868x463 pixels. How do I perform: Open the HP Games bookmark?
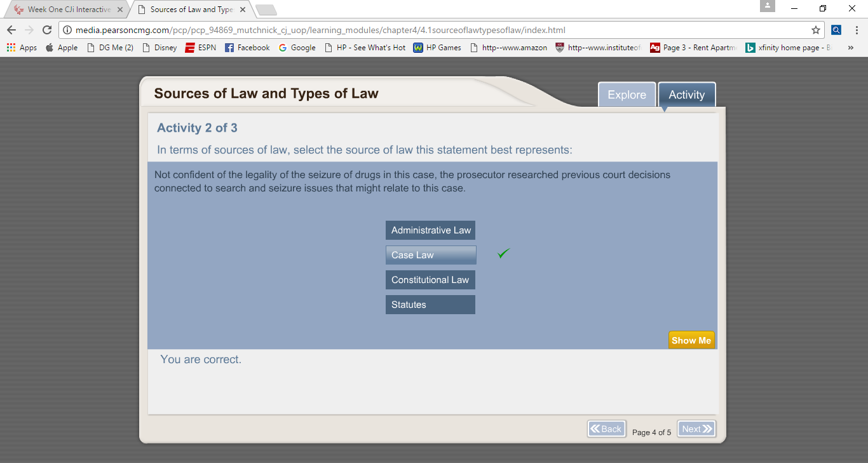click(437, 47)
